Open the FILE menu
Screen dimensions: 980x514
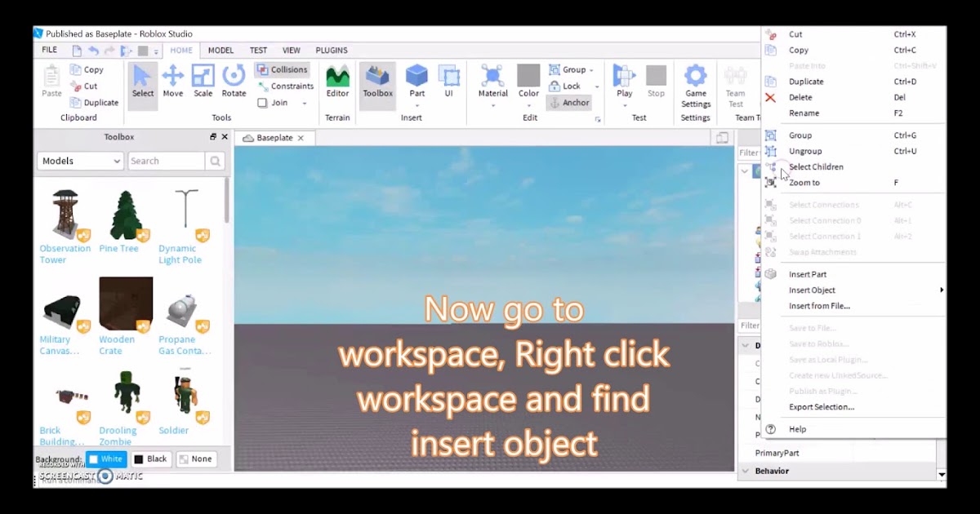50,50
